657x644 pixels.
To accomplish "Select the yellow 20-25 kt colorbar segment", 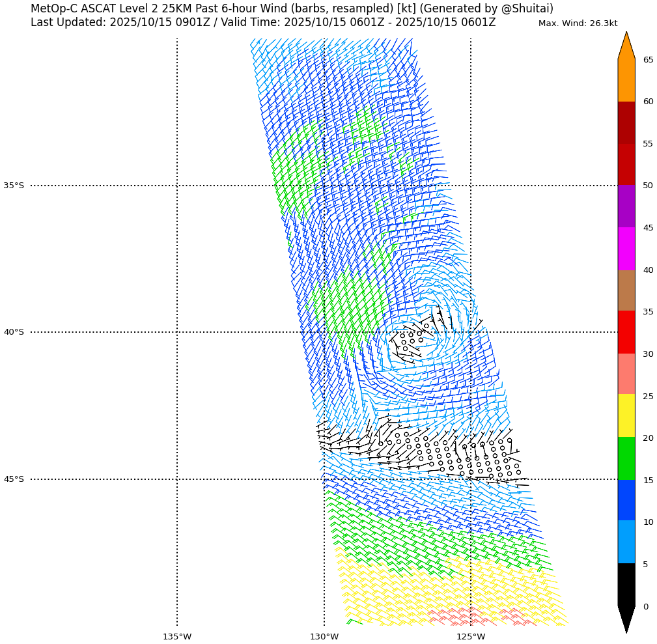I will click(x=626, y=415).
